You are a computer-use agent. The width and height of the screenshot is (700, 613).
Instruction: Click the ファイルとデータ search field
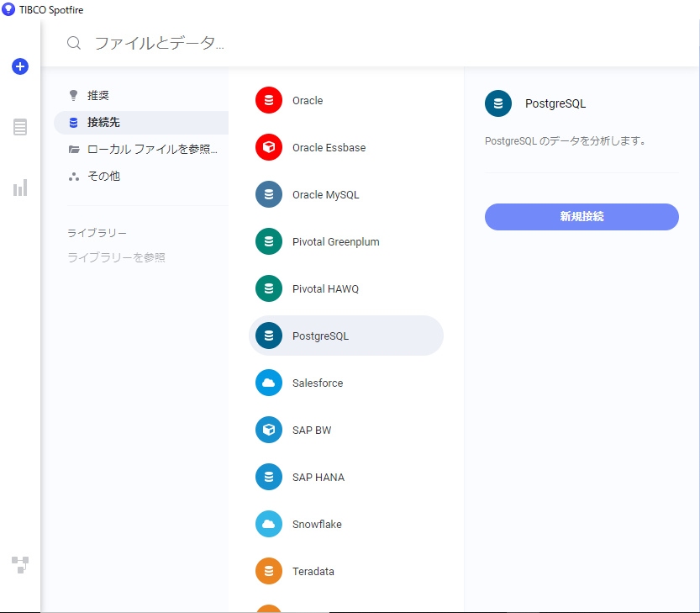point(159,43)
